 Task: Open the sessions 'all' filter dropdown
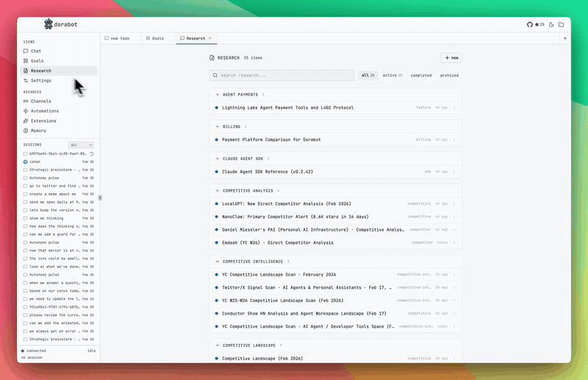(81, 145)
